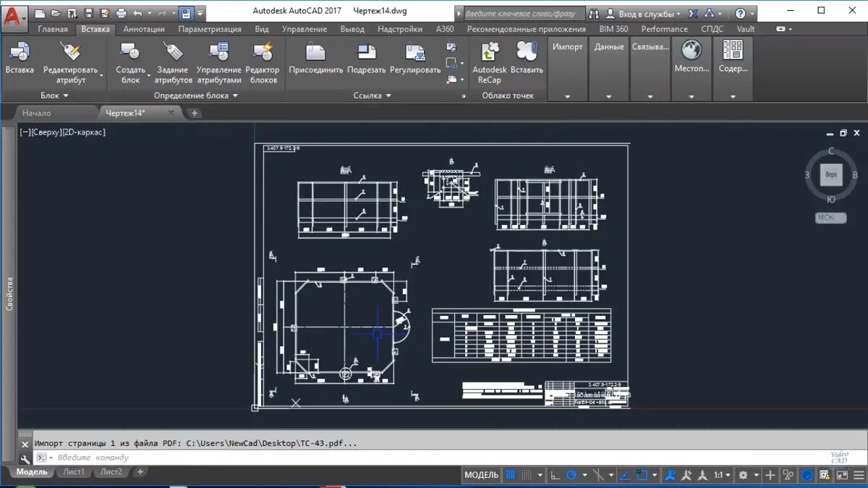Choose the Подрезать clip tool
The width and height of the screenshot is (868, 488).
367,53
